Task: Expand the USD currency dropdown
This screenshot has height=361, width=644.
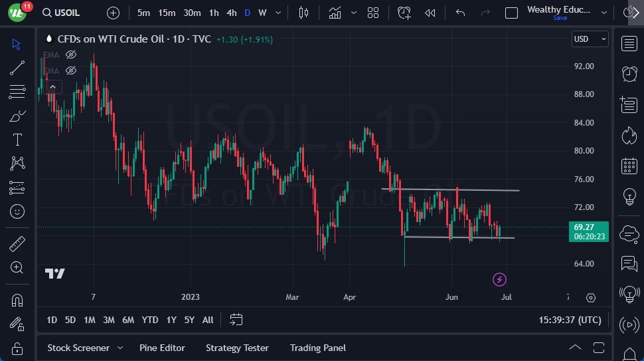Action: (590, 39)
